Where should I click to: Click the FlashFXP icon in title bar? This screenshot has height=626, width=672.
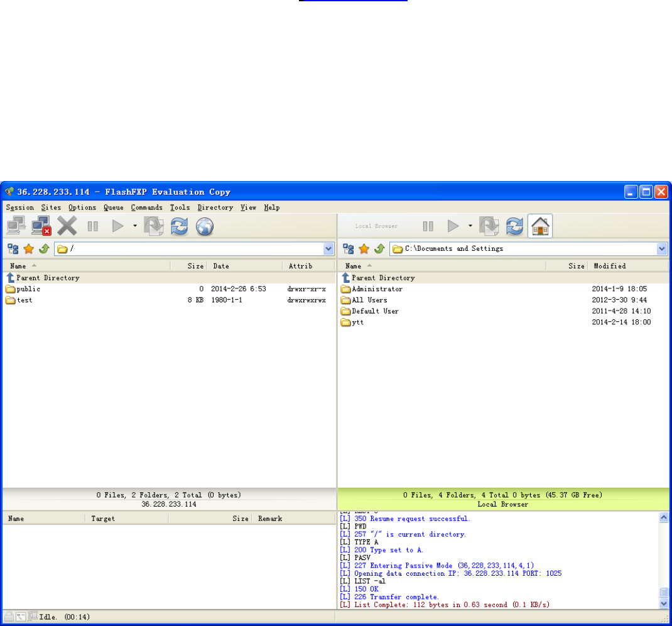[x=9, y=191]
